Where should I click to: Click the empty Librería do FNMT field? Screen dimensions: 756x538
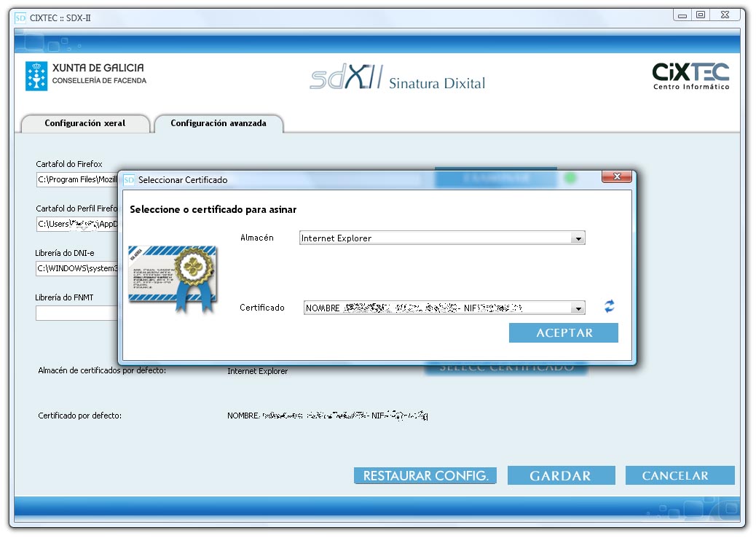click(x=77, y=313)
